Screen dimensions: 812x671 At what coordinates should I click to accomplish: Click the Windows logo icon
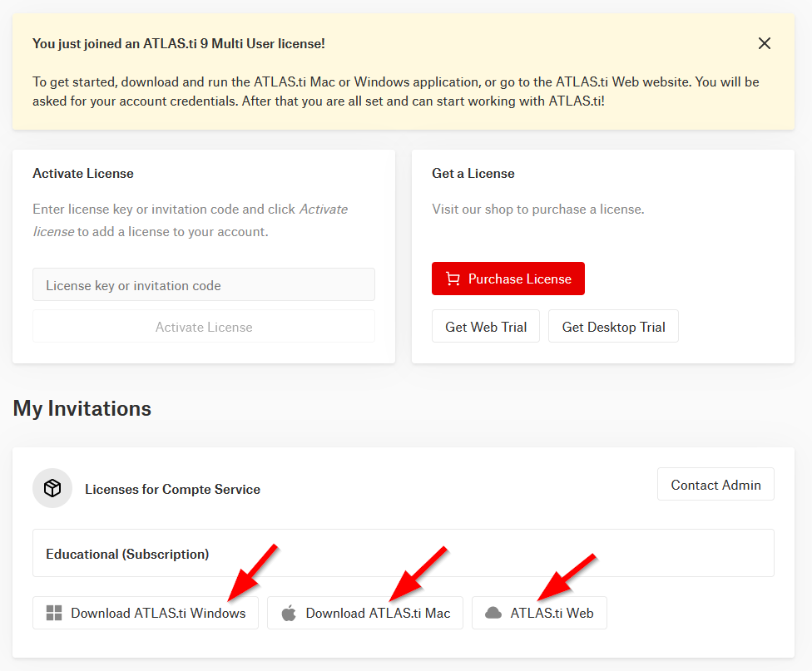[54, 614]
